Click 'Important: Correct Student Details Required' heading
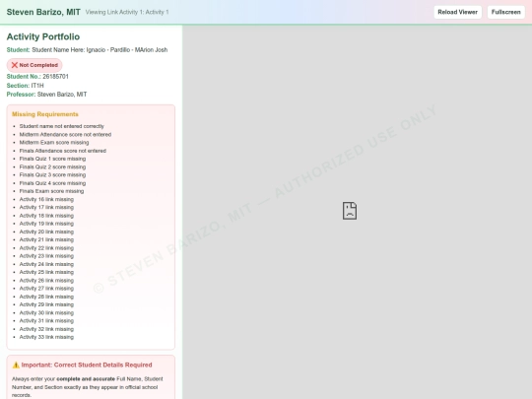The height and width of the screenshot is (399, 532). point(87,366)
